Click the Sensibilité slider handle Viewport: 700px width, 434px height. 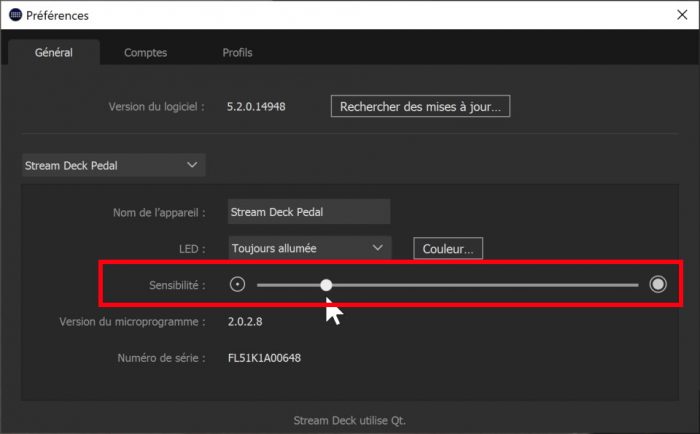[x=326, y=285]
